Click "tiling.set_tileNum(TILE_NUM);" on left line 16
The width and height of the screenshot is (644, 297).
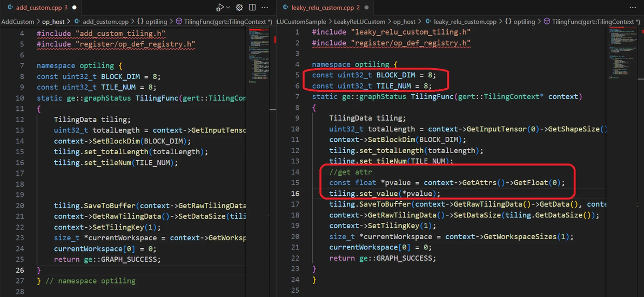tap(116, 162)
